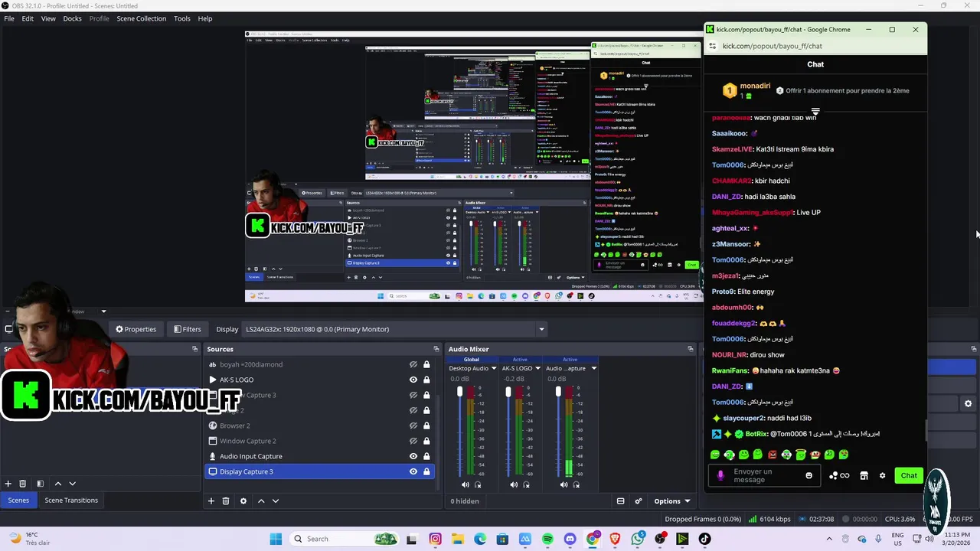980x551 pixels.
Task: Add a new source with the plus icon
Action: tap(211, 501)
